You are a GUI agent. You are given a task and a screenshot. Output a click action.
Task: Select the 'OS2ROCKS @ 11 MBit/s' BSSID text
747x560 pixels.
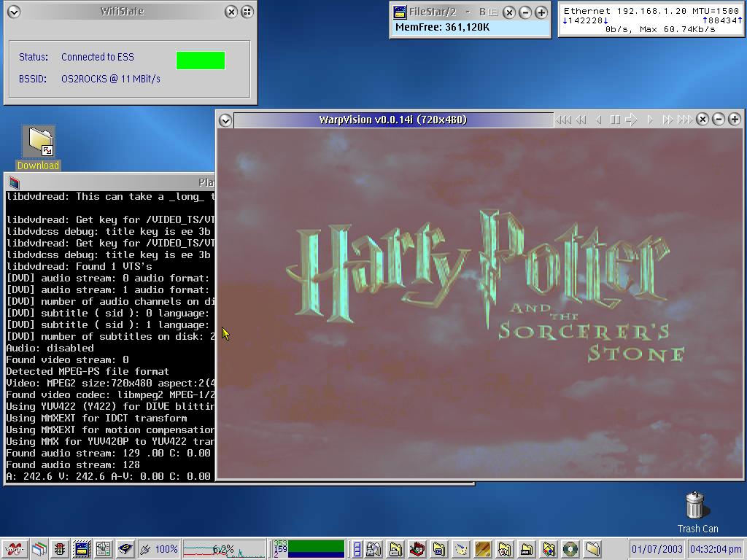point(111,79)
